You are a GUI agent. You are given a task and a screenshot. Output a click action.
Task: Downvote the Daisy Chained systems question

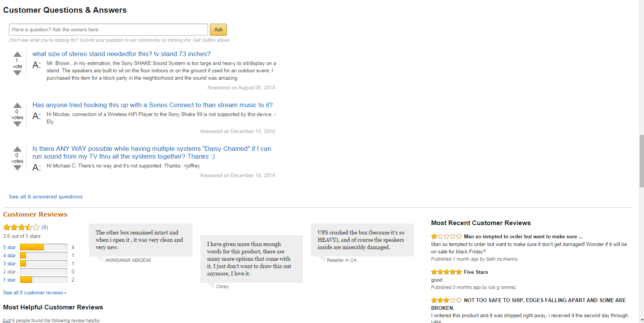click(17, 168)
